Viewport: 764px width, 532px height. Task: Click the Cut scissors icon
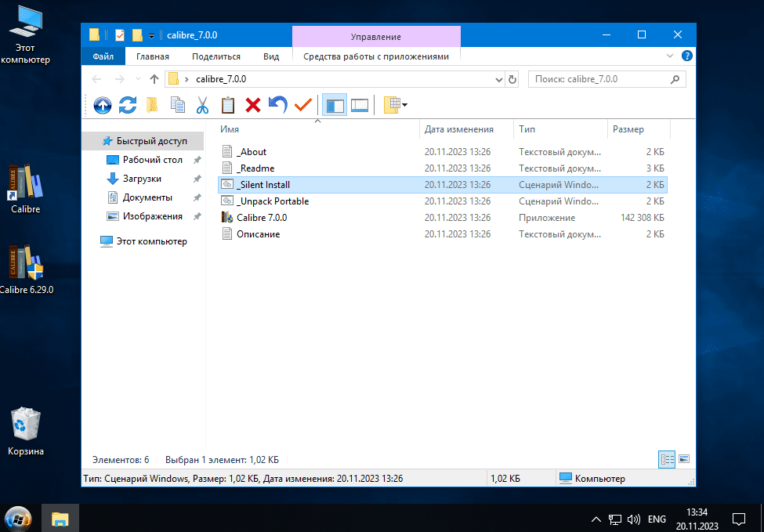[x=203, y=105]
